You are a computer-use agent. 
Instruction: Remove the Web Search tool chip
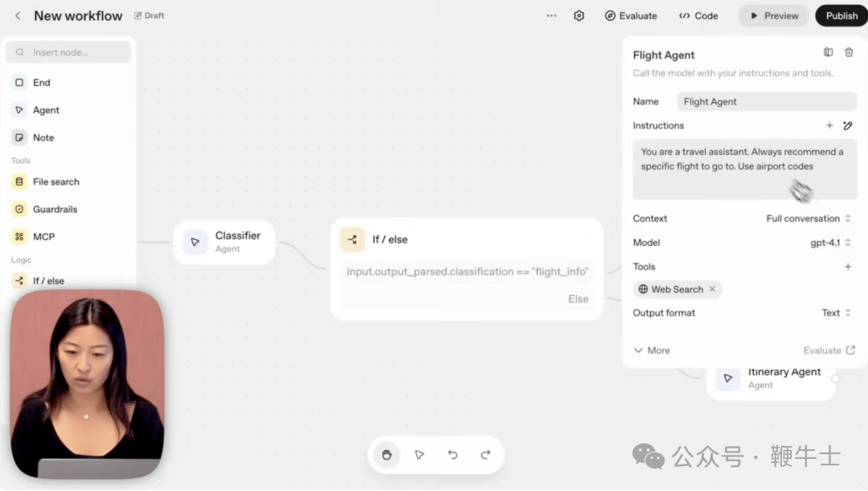pyautogui.click(x=712, y=289)
